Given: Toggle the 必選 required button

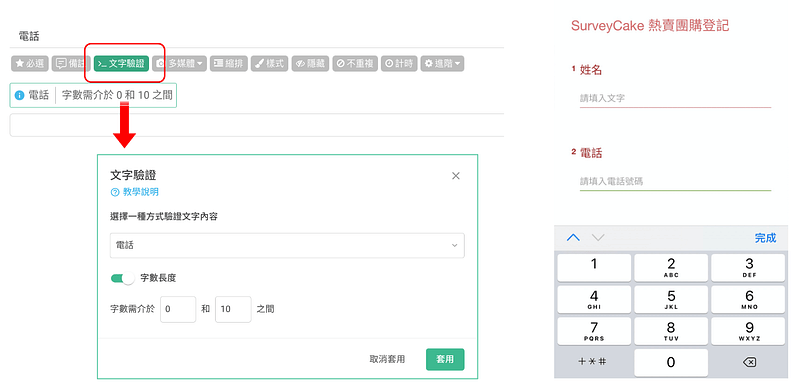Looking at the screenshot, I should (29, 64).
